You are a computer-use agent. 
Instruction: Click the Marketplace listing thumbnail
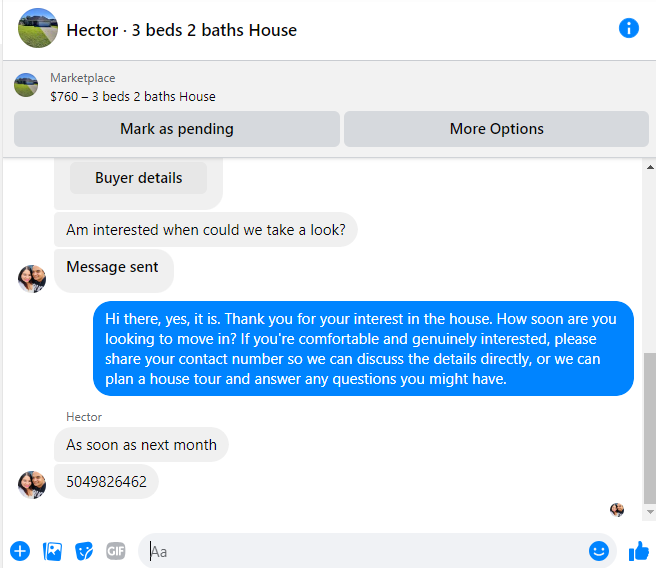click(26, 85)
